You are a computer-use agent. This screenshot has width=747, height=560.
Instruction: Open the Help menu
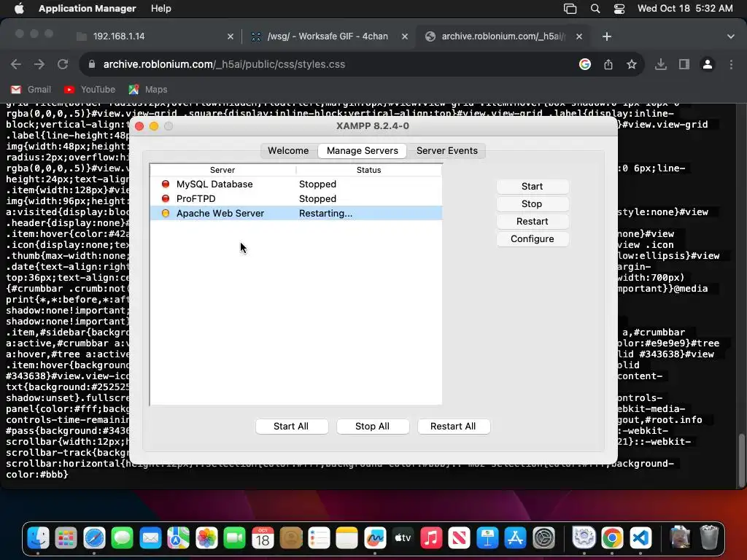pyautogui.click(x=161, y=9)
